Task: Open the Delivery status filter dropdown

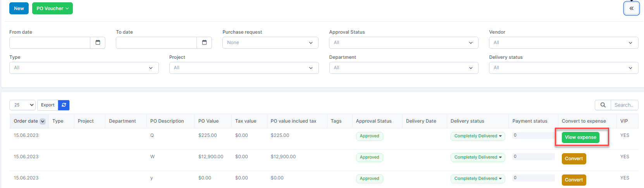Action: pos(563,68)
